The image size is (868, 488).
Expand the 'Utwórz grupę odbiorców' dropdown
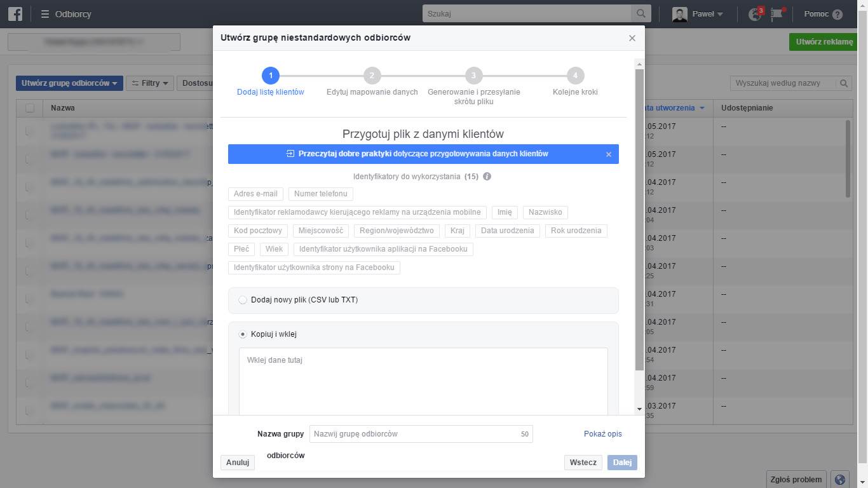click(69, 83)
